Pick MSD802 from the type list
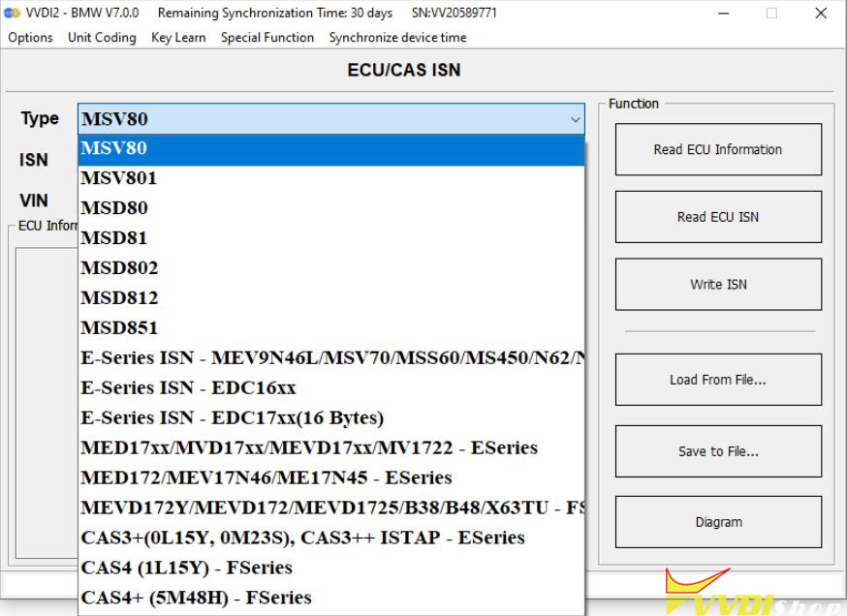This screenshot has width=847, height=616. click(331, 267)
